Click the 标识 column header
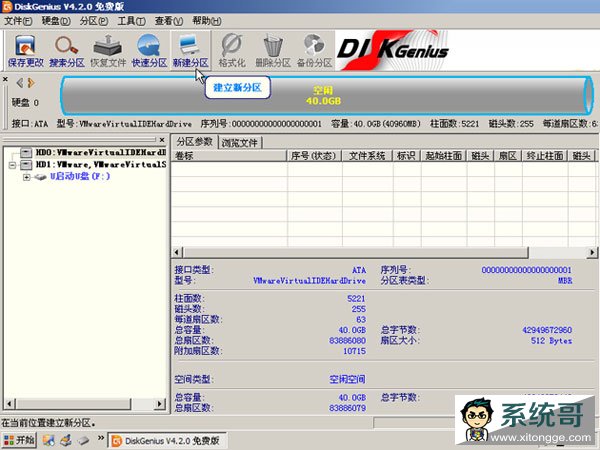 pyautogui.click(x=406, y=156)
